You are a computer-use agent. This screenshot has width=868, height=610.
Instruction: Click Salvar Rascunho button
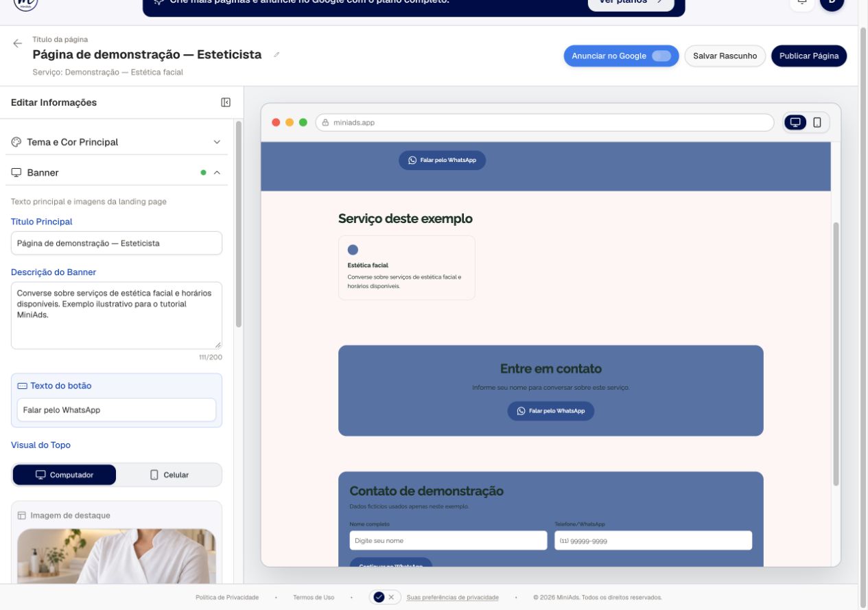(725, 56)
